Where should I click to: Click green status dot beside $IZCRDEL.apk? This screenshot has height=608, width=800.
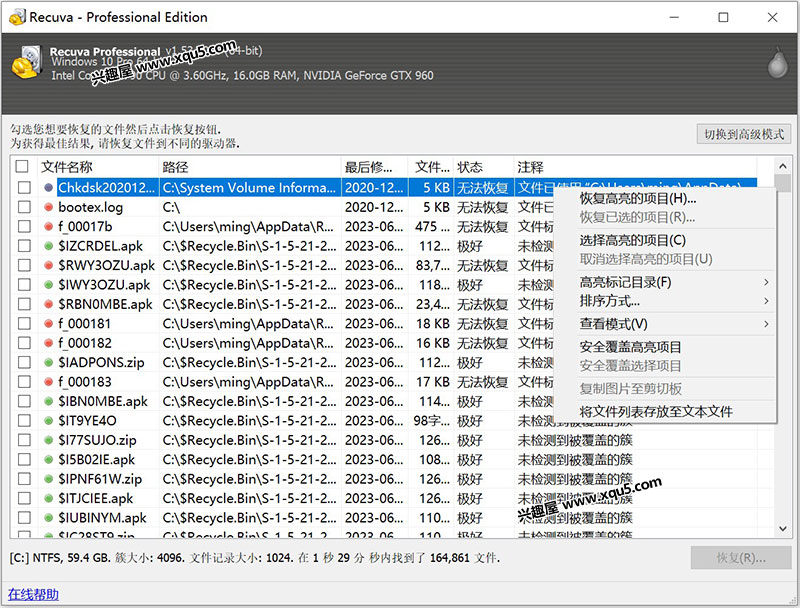pyautogui.click(x=48, y=246)
